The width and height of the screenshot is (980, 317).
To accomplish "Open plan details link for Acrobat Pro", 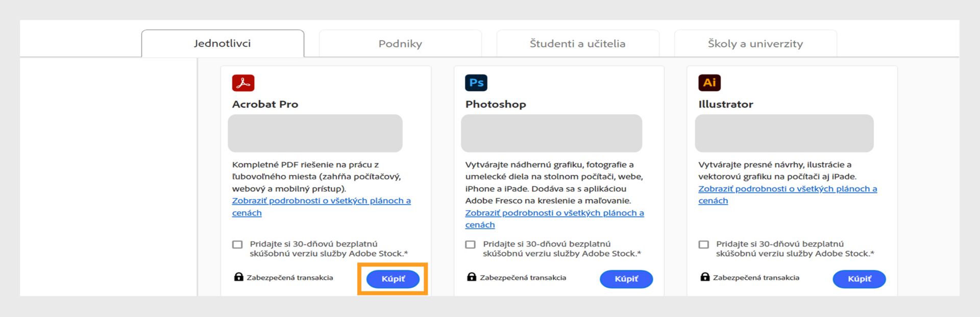I will pyautogui.click(x=321, y=201).
